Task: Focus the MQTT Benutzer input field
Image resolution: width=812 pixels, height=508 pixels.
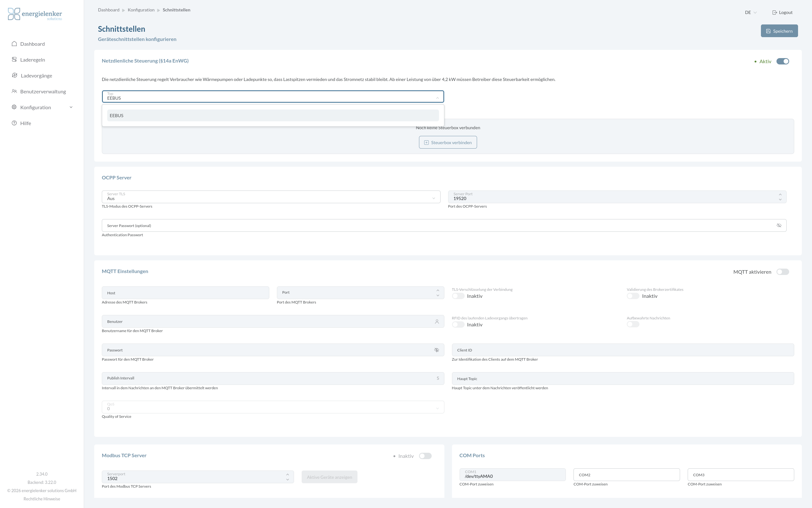Action: point(273,321)
